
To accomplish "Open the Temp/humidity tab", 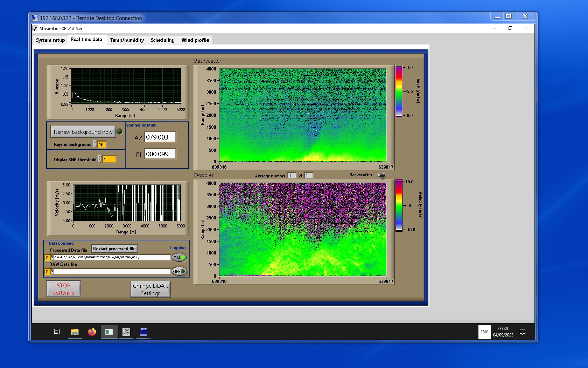I will pyautogui.click(x=127, y=40).
